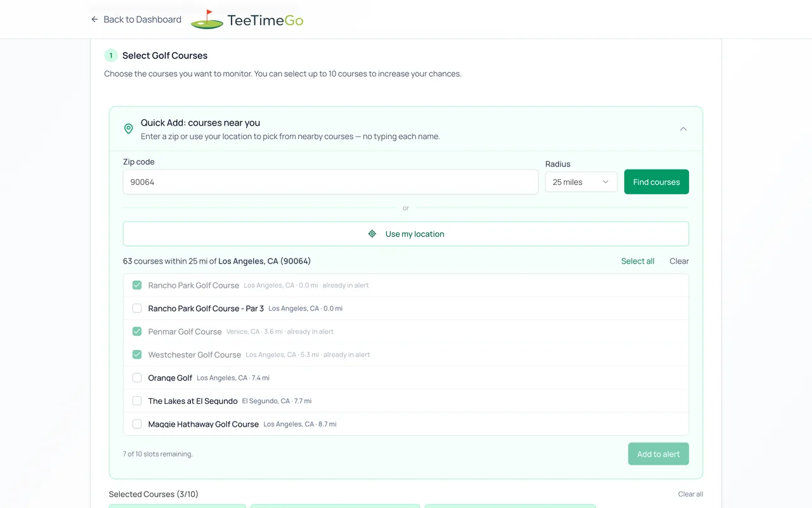
Task: Check the Orange Golf checkbox
Action: 137,378
